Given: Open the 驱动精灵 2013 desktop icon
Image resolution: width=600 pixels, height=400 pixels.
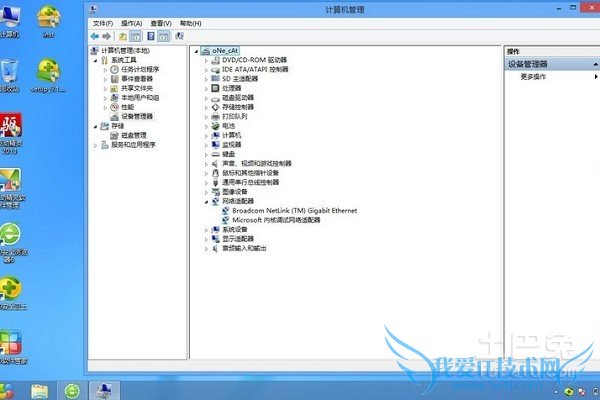Looking at the screenshot, I should (x=11, y=133).
